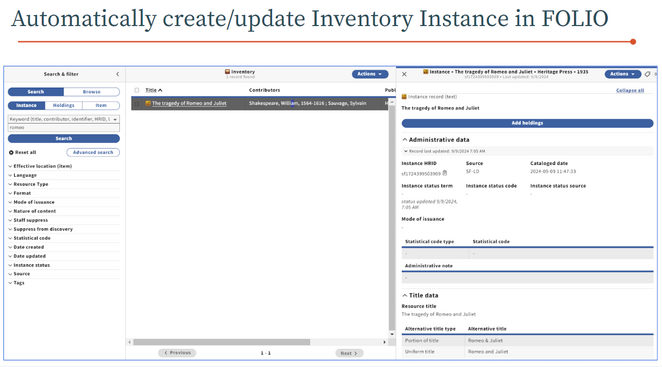
Task: Expand the Instance status filter
Action: 29,265
